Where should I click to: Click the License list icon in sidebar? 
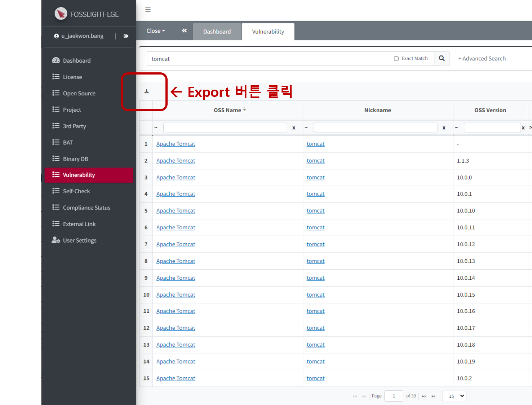point(56,77)
